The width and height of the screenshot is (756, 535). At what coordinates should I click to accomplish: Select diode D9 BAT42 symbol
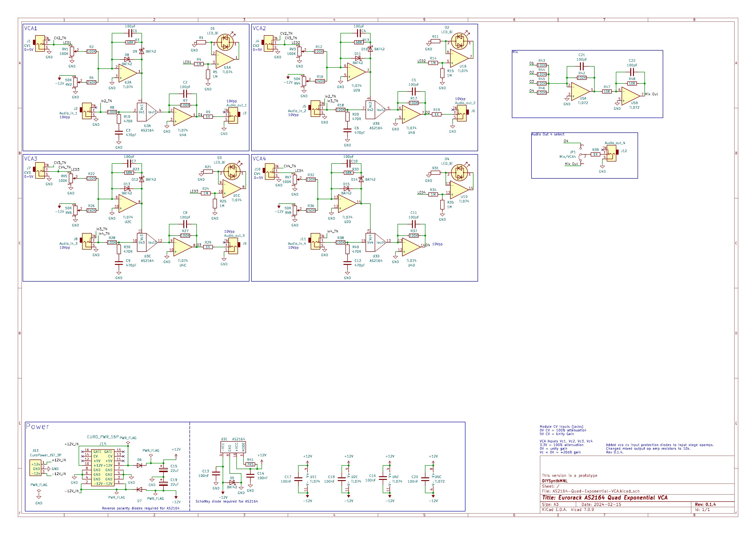click(142, 51)
